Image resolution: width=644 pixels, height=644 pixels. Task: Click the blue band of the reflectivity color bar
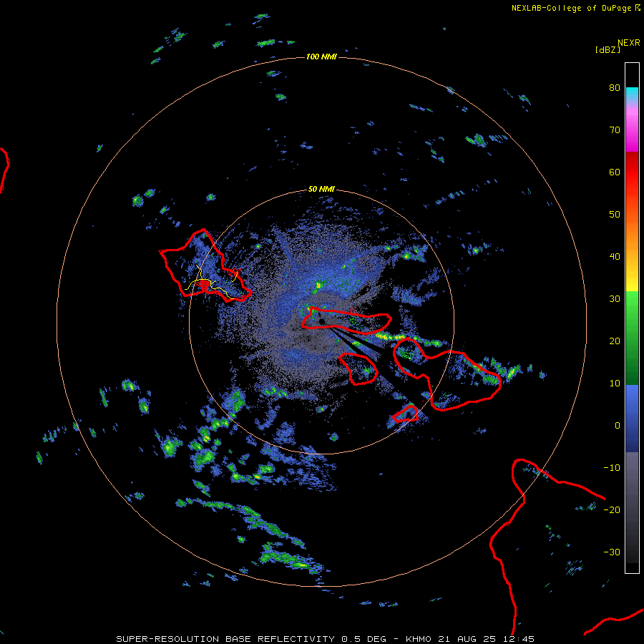632,419
